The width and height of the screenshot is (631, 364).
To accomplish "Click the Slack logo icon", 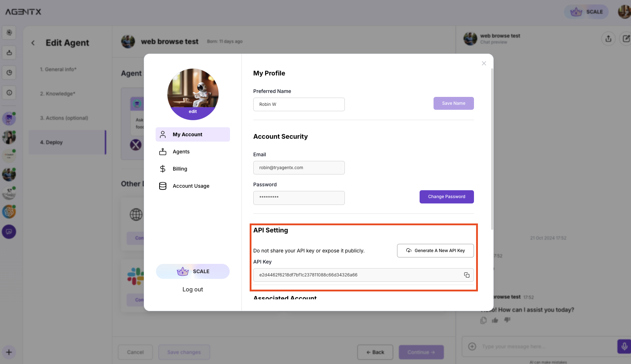I will 135,276.
